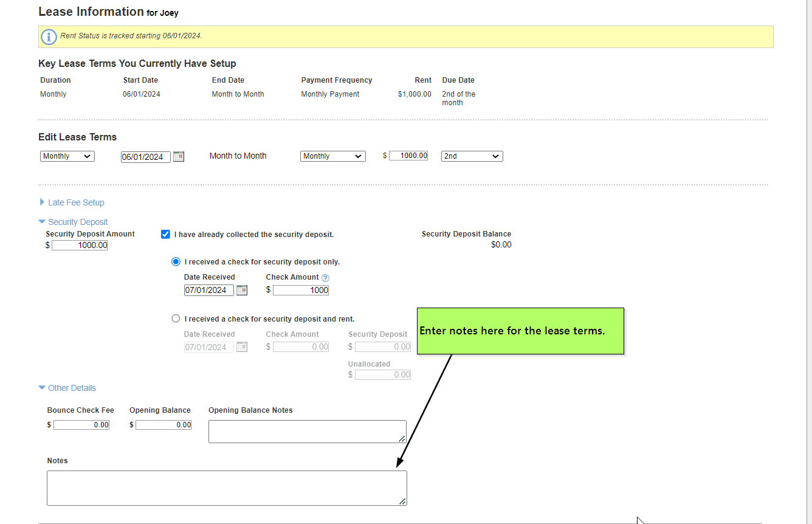Expand the Late Fee Setup section
812x524 pixels.
pos(75,202)
